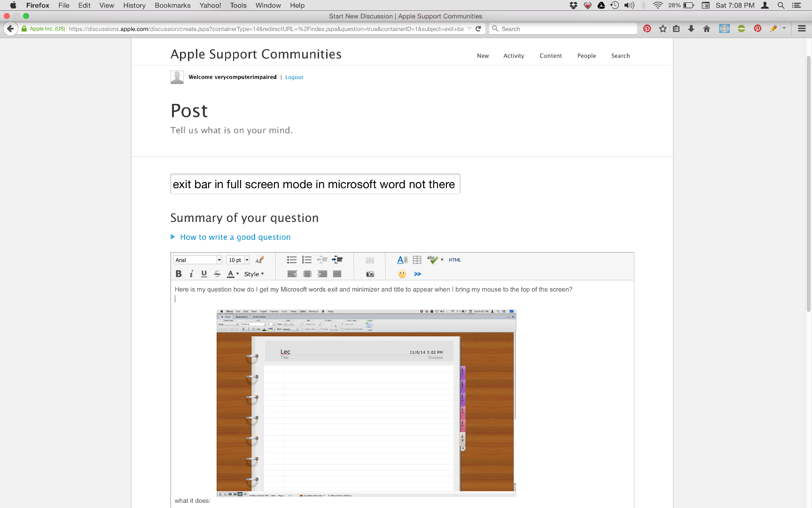Image resolution: width=812 pixels, height=508 pixels.
Task: Click the discussion subject input field
Action: (x=315, y=184)
